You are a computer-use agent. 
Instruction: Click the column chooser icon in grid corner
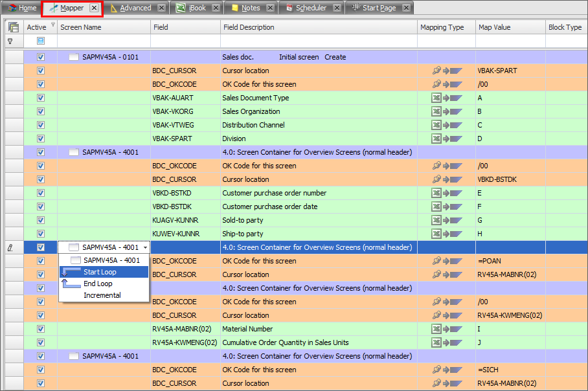click(13, 27)
